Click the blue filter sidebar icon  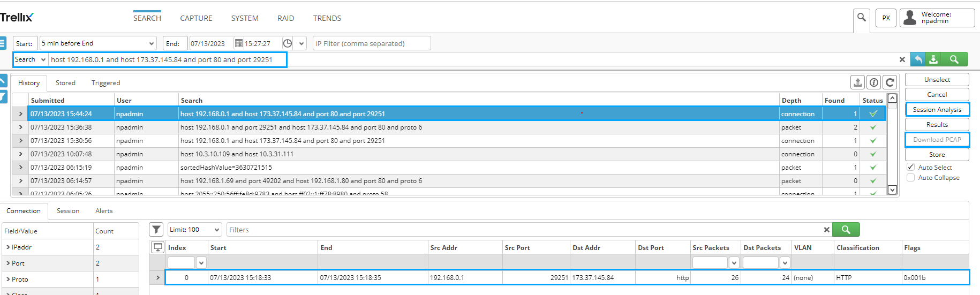[x=3, y=97]
